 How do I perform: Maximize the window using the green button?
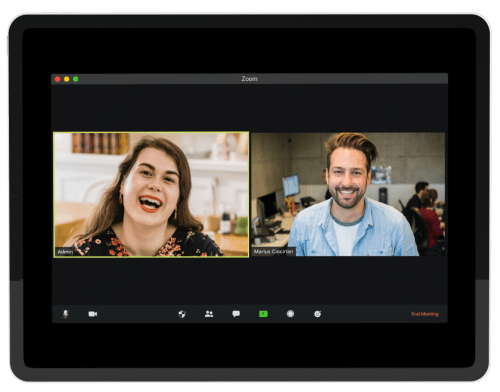click(76, 79)
